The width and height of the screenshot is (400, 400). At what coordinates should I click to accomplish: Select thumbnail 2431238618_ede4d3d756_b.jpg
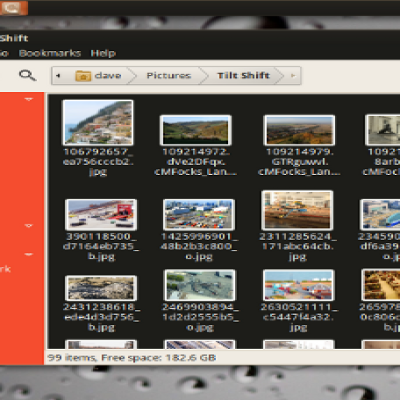pos(101,288)
